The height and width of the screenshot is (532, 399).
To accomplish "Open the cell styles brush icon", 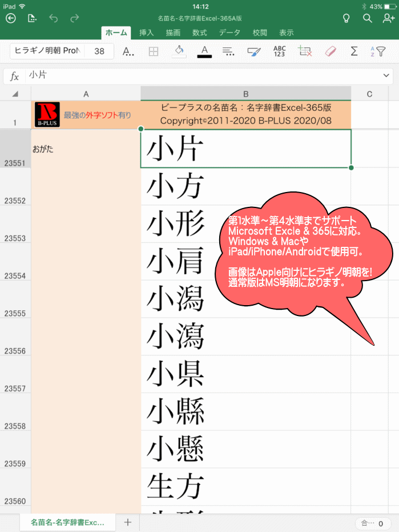I will pos(254,51).
